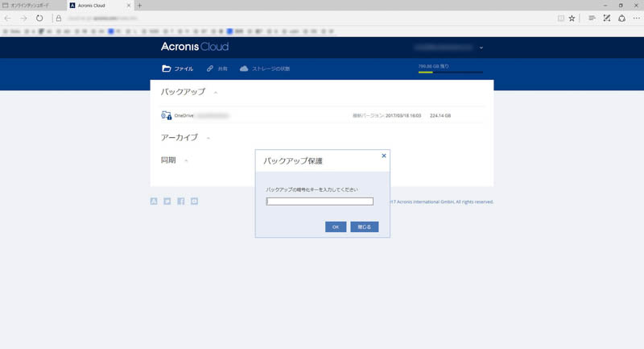Open the account dropdown arrow
The image size is (644, 349).
481,48
